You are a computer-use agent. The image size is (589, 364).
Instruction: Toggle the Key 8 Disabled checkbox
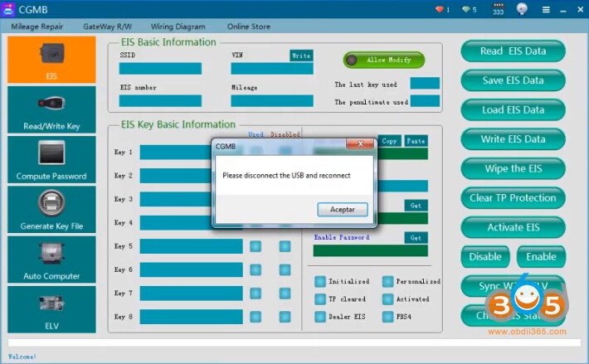tap(285, 317)
